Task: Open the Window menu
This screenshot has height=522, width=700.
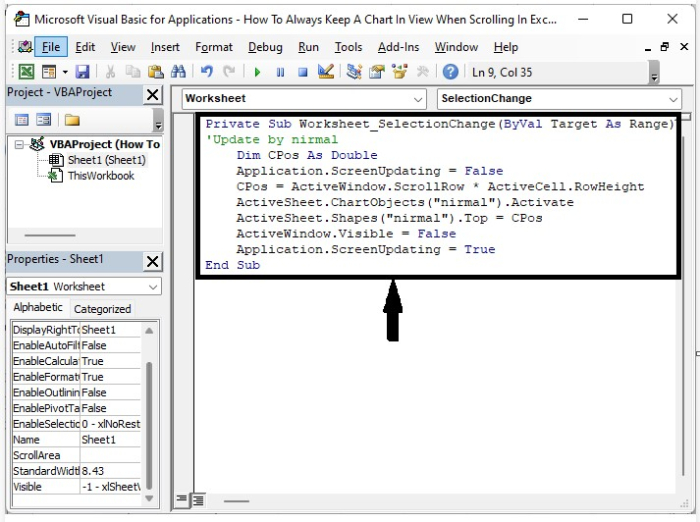Action: (x=456, y=47)
